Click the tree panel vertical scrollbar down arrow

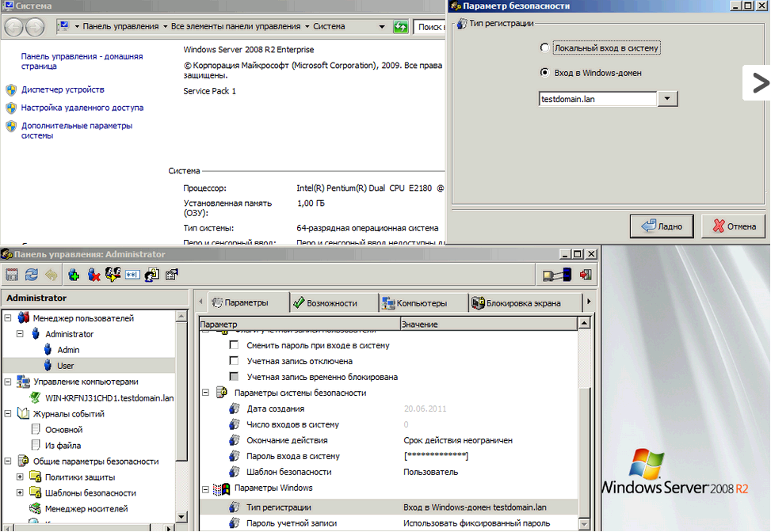[181, 516]
